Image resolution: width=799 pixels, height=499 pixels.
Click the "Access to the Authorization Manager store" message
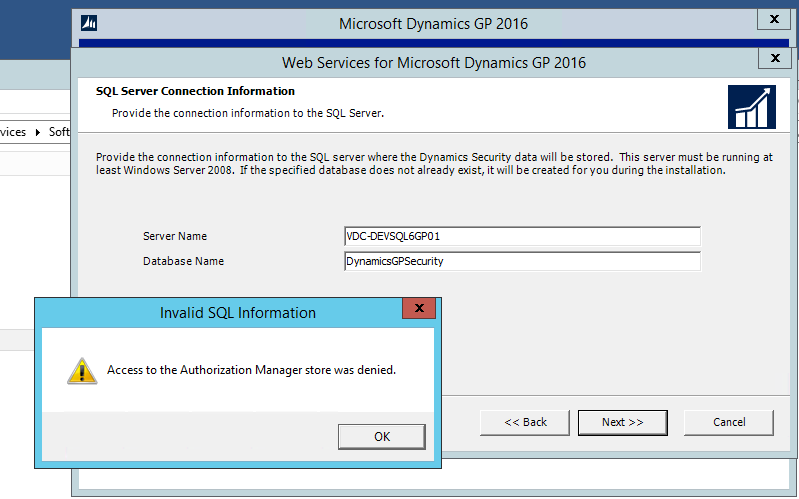[251, 370]
